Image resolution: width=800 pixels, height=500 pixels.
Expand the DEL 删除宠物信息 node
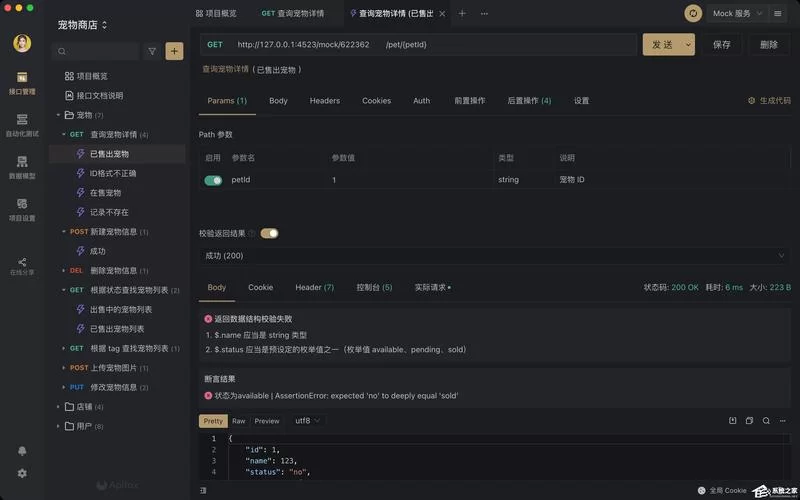[x=64, y=270]
